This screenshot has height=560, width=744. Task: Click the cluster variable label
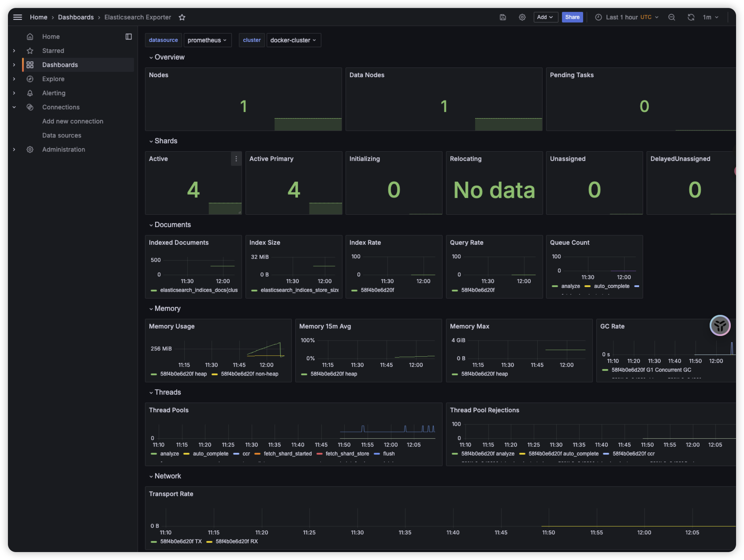tap(252, 40)
